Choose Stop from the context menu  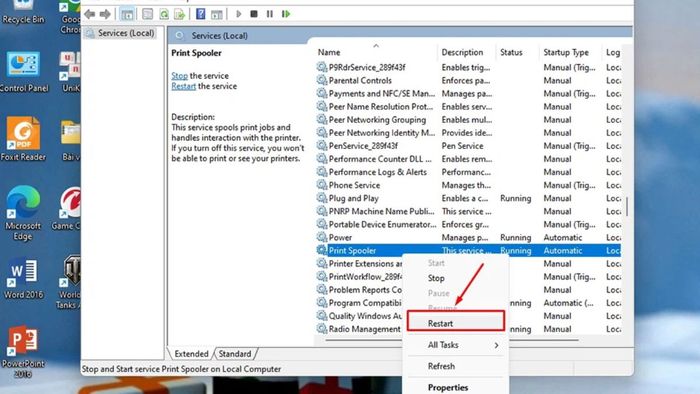[x=436, y=278]
